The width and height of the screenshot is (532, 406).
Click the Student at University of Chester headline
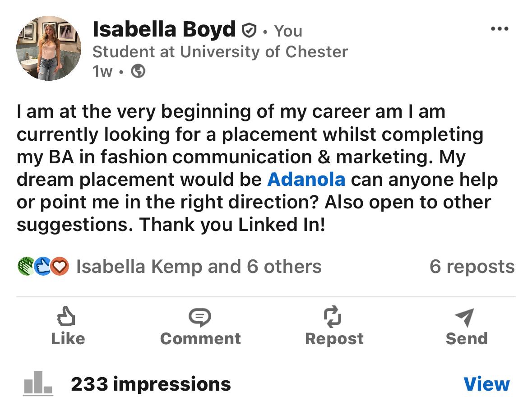(220, 52)
